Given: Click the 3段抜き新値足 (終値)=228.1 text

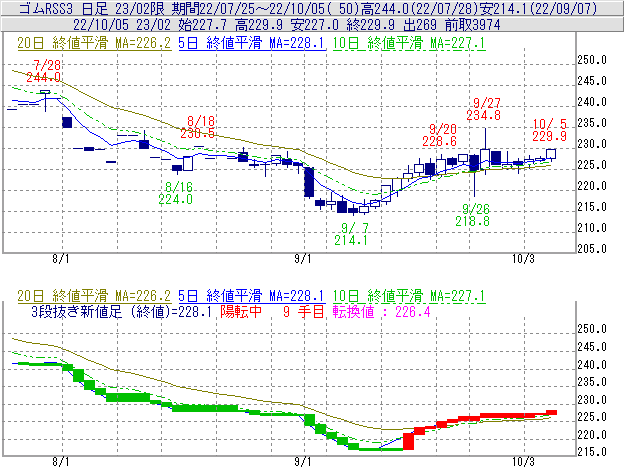Looking at the screenshot, I should [x=121, y=311].
